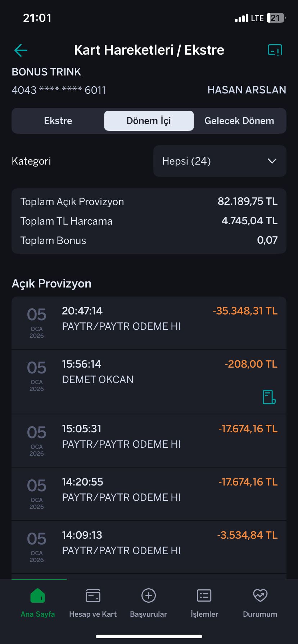This screenshot has height=644, width=298.
Task: Tap the Durumum heart icon
Action: [260, 595]
